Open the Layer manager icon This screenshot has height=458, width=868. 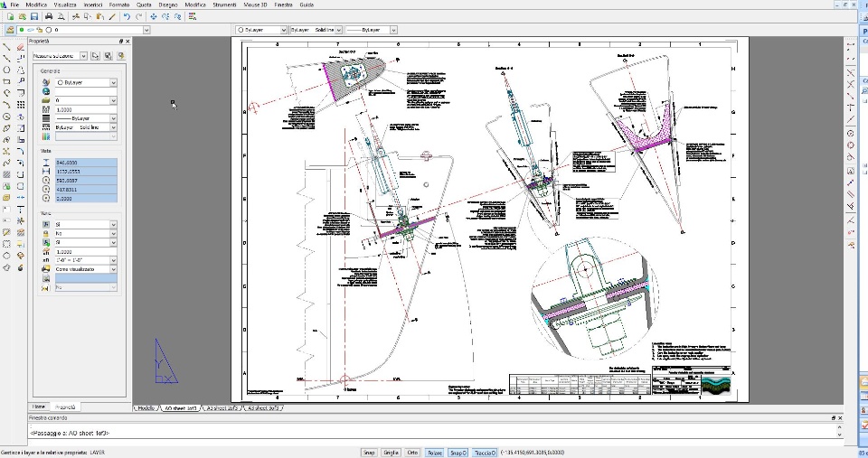(10, 30)
